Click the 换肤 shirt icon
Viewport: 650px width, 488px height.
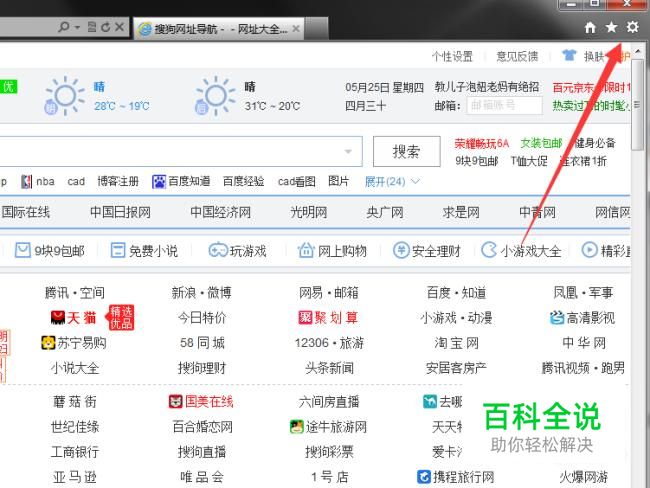[x=569, y=55]
